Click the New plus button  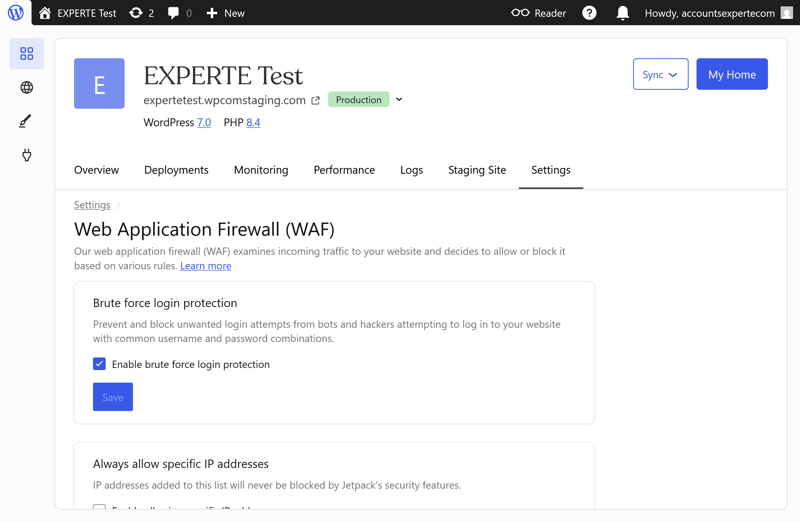[x=225, y=13]
